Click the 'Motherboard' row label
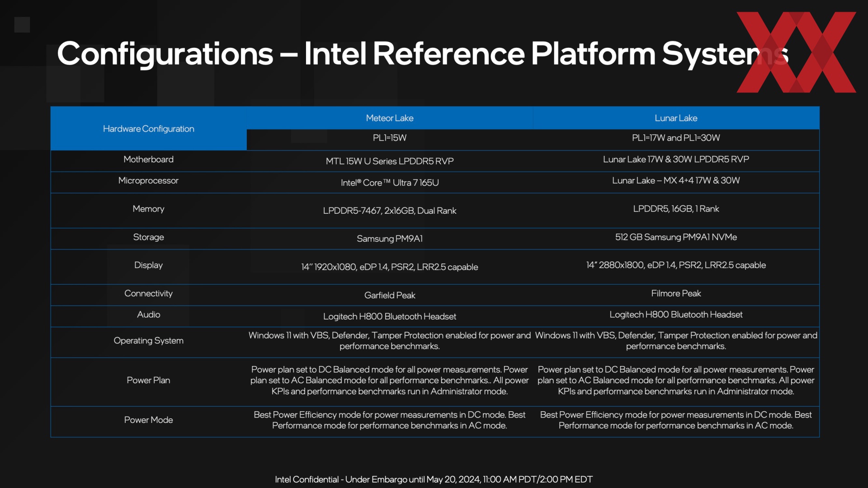Image resolution: width=868 pixels, height=488 pixels. (x=148, y=160)
